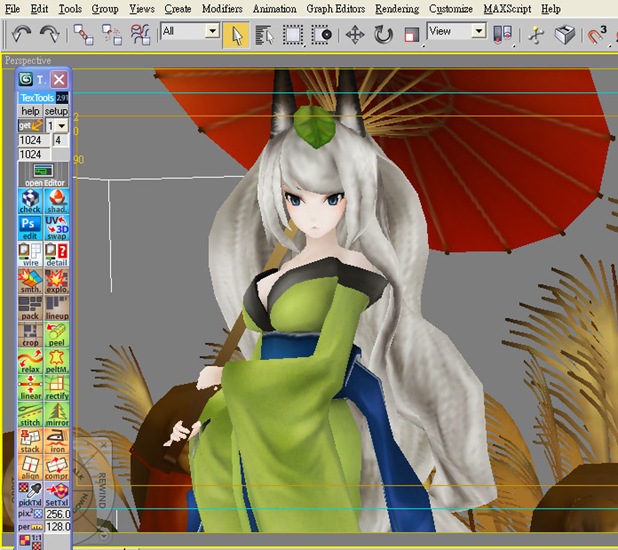This screenshot has width=618, height=550.
Task: Close the TexTools floating panel
Action: coord(59,80)
